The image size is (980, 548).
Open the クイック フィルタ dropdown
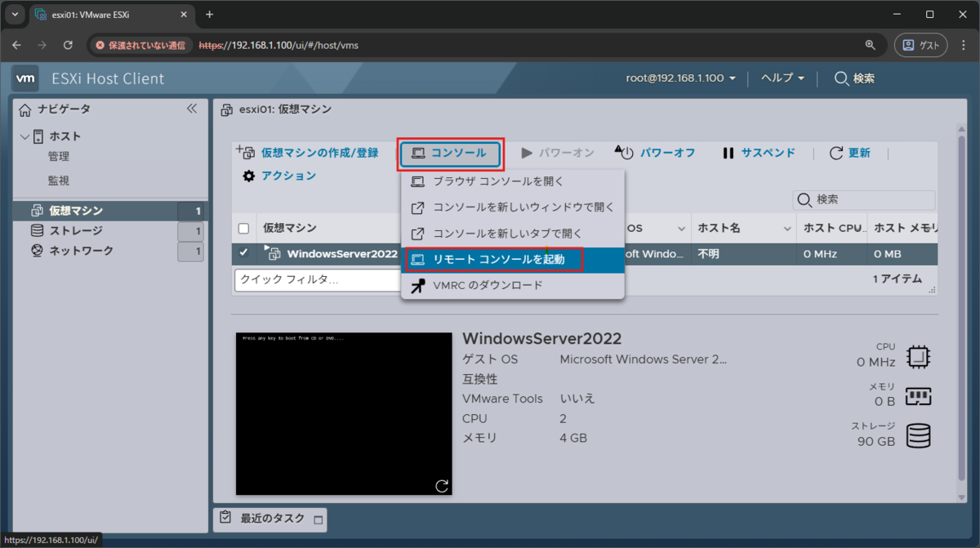(x=320, y=279)
